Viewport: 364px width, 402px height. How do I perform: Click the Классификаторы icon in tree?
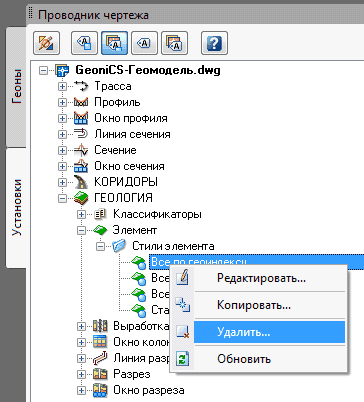[x=100, y=214]
